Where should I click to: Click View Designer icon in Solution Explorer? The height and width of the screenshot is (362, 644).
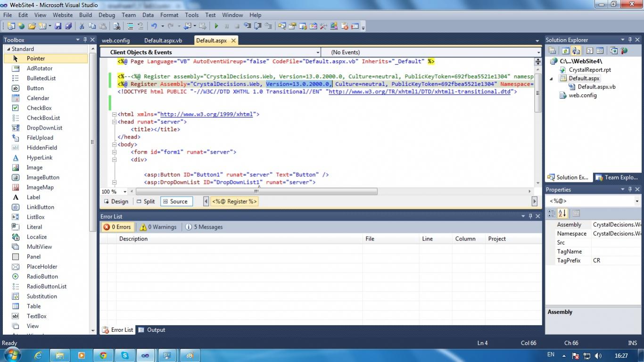pyautogui.click(x=600, y=50)
